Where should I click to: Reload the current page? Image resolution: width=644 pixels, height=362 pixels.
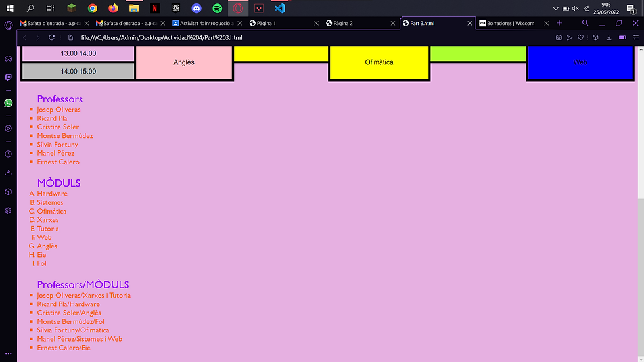52,37
